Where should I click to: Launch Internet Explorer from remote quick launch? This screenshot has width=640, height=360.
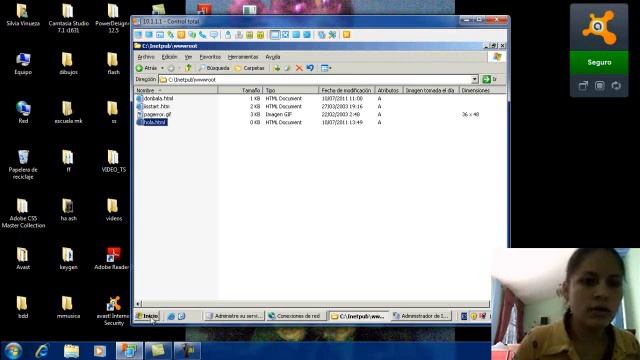click(171, 316)
